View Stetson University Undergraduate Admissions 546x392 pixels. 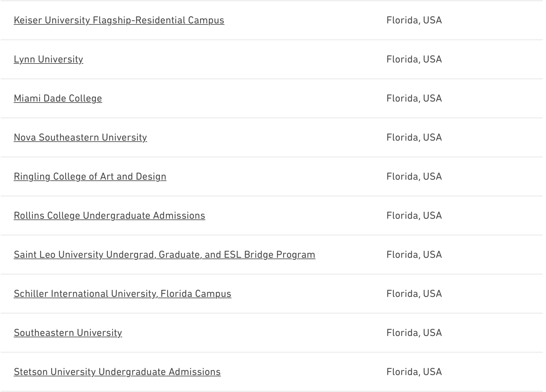[117, 372]
